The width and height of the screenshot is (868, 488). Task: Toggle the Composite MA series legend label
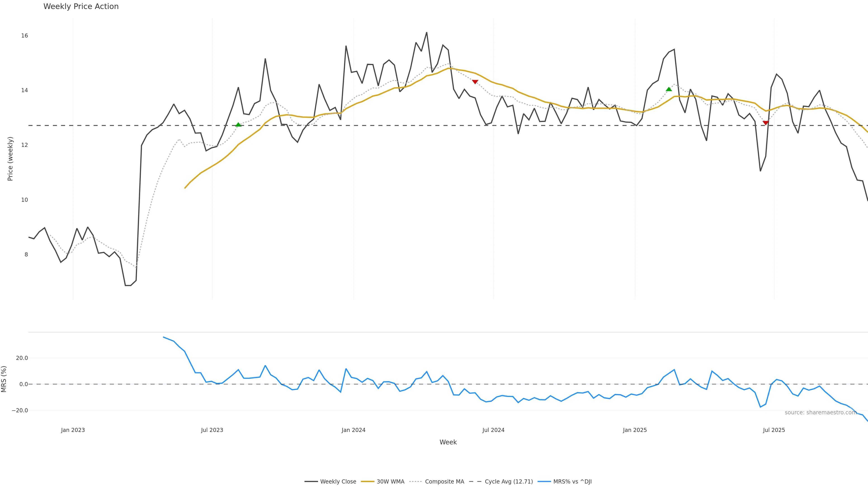point(444,482)
